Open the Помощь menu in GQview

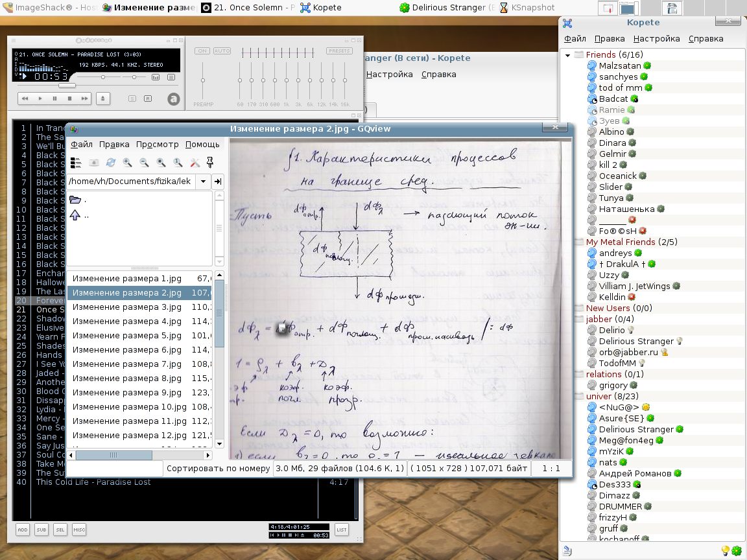pyautogui.click(x=202, y=145)
